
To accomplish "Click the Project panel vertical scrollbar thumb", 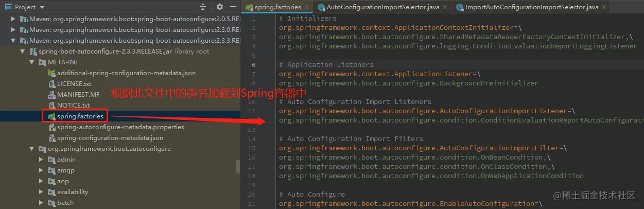I will (x=238, y=166).
